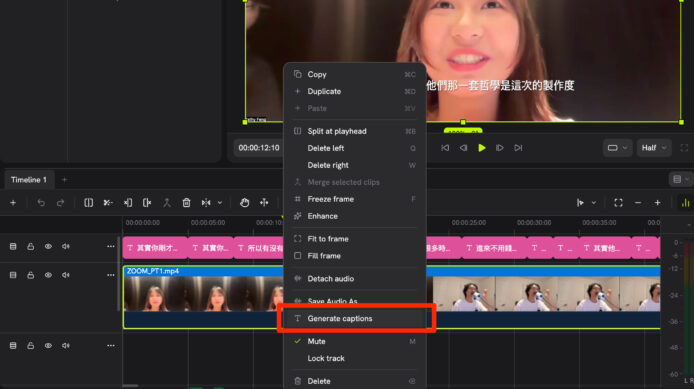Click the trim right of playhead icon
The height and width of the screenshot is (389, 694).
click(147, 203)
